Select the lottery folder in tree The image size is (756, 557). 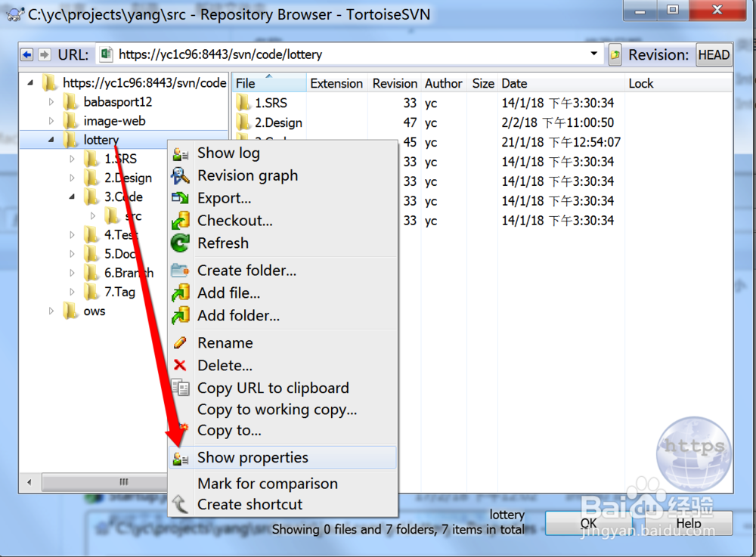click(101, 140)
